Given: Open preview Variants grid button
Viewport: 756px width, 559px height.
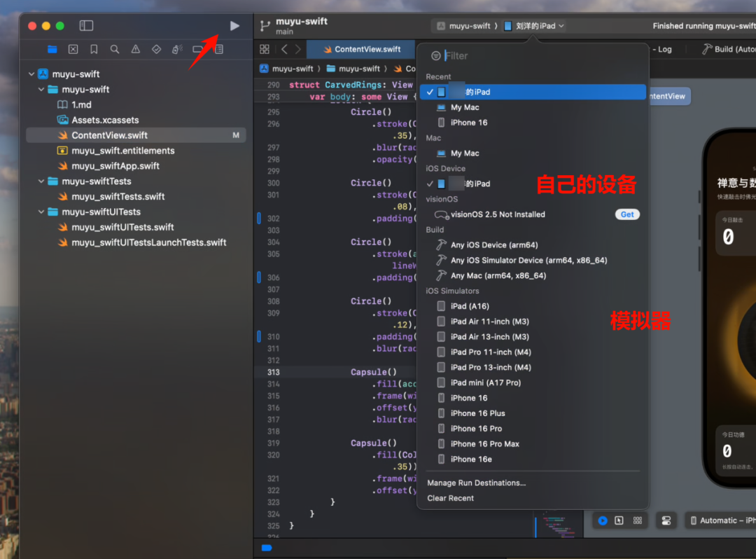Looking at the screenshot, I should coord(638,520).
